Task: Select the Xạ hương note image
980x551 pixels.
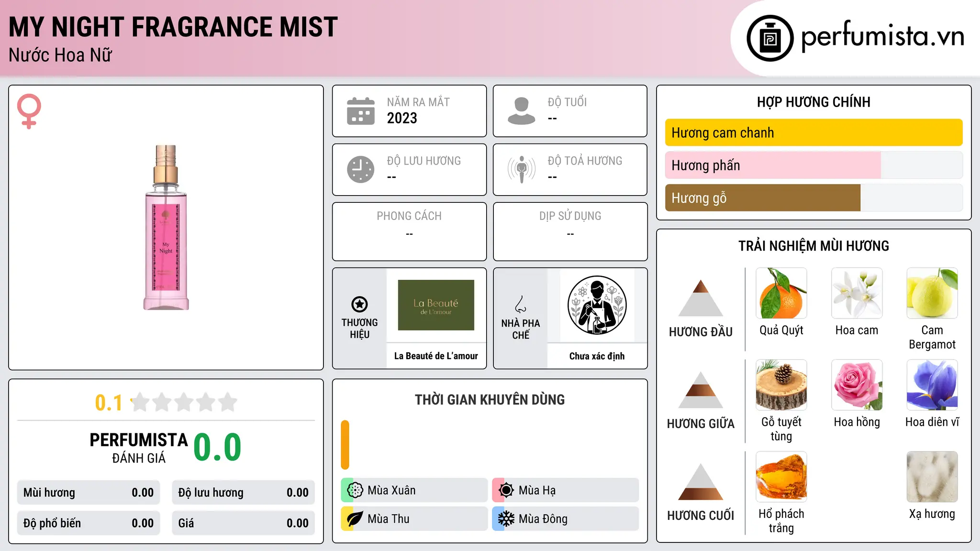Action: (932, 477)
